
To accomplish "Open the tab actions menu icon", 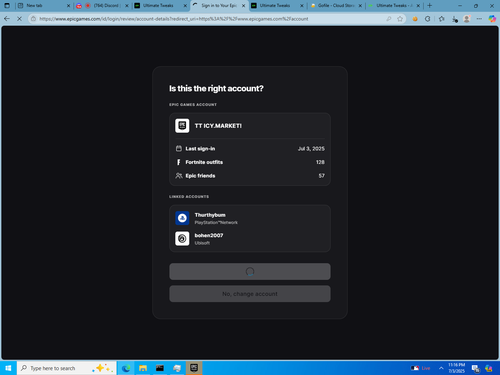I will click(x=7, y=6).
